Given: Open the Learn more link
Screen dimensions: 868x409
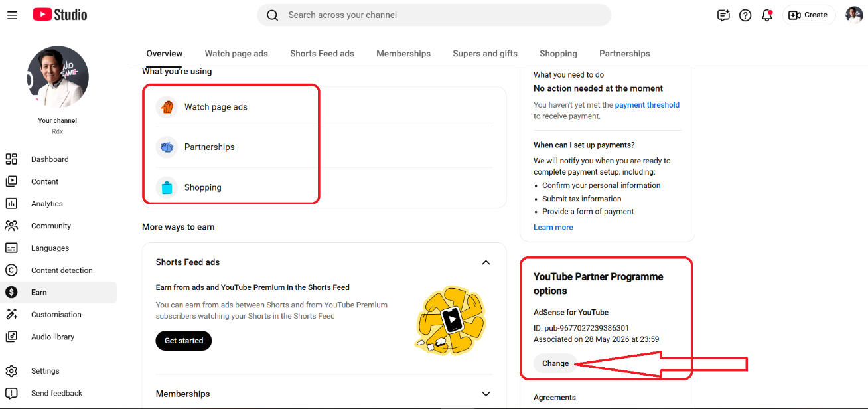Looking at the screenshot, I should point(553,227).
